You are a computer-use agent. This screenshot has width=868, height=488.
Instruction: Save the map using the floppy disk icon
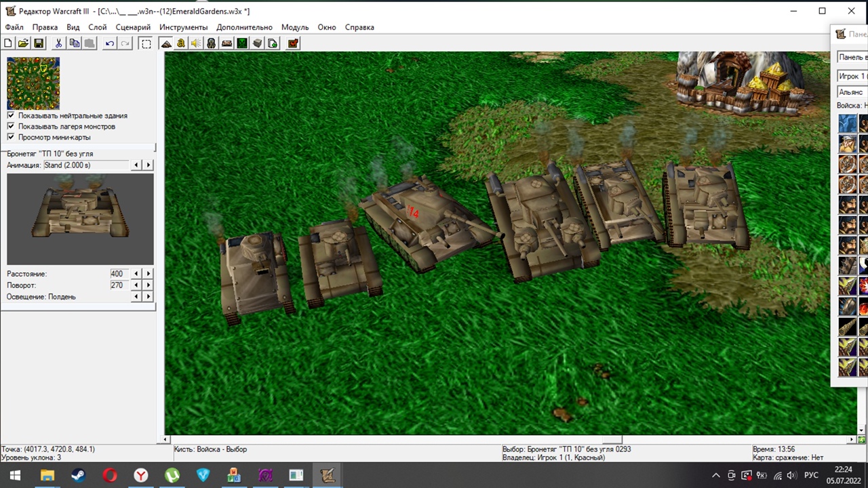pos(39,43)
